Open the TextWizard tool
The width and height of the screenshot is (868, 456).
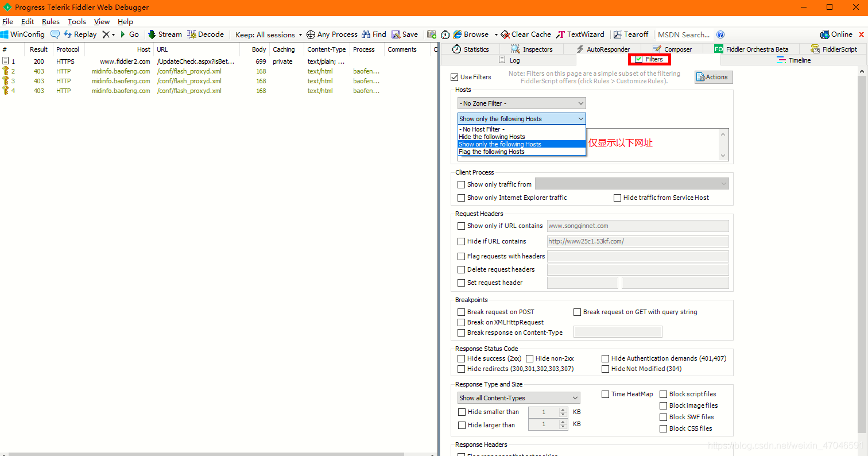point(580,34)
